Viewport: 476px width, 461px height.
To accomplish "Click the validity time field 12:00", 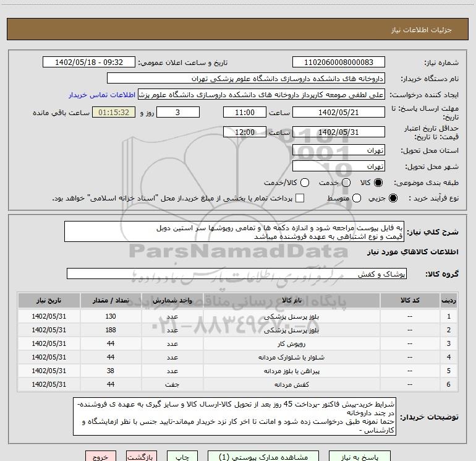I will (x=245, y=132).
